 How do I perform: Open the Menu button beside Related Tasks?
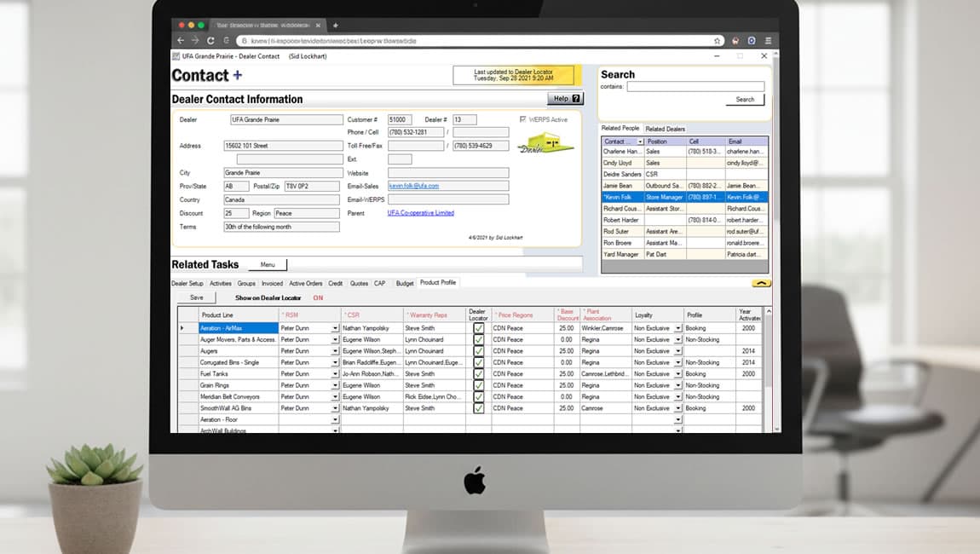tap(268, 264)
